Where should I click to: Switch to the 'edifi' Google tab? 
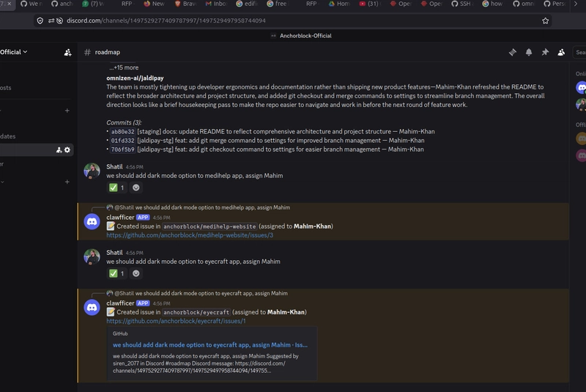pos(247,4)
